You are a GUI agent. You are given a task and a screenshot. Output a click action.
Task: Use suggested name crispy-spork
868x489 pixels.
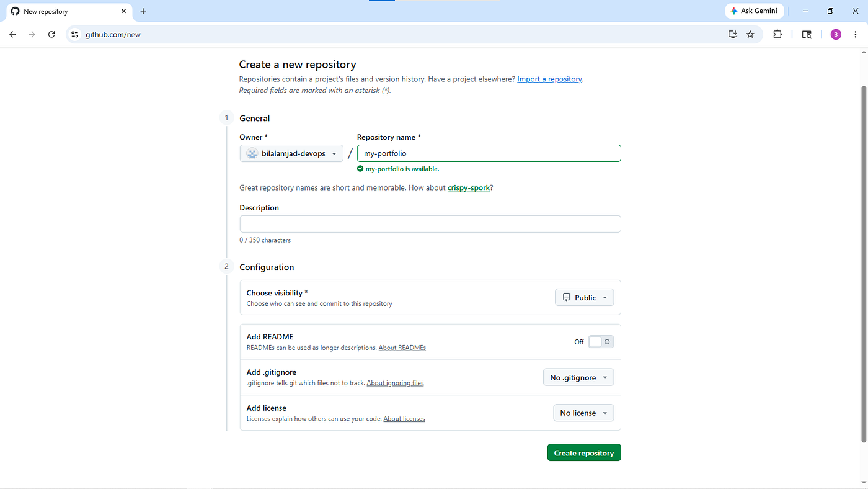[468, 187]
